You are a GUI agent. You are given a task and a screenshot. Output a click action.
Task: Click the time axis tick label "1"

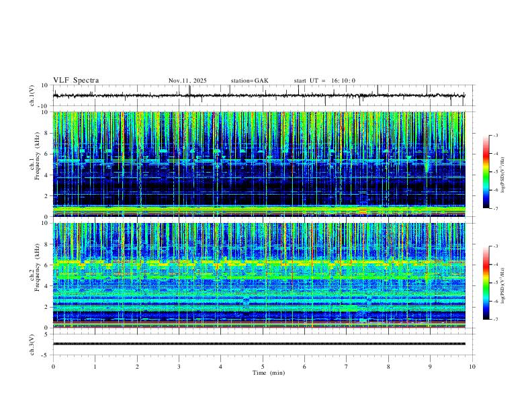pyautogui.click(x=95, y=367)
